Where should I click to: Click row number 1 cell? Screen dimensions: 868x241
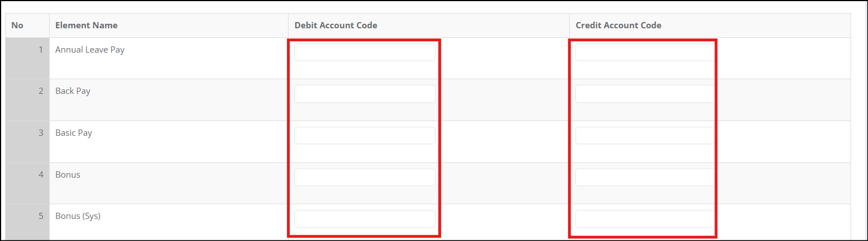pyautogui.click(x=28, y=58)
